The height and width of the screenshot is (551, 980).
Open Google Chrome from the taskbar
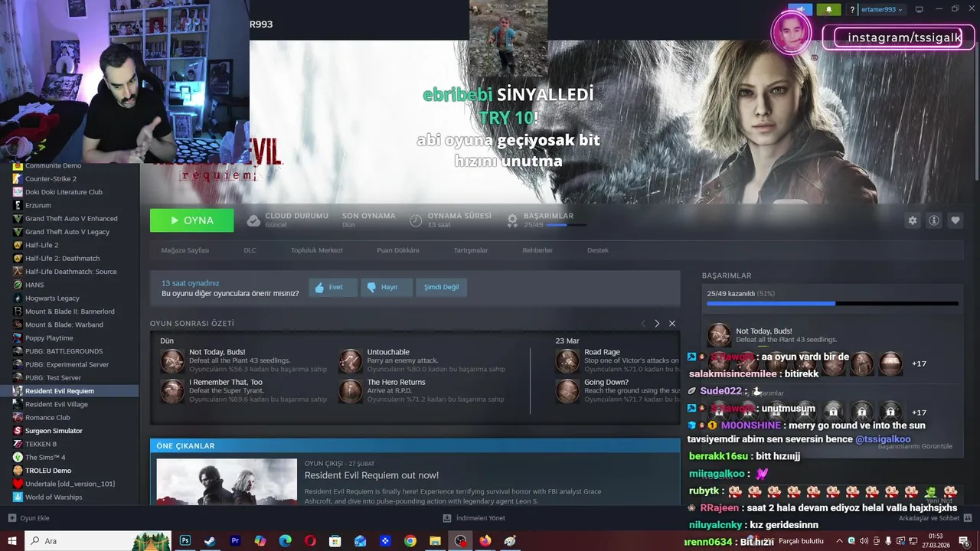click(x=410, y=541)
